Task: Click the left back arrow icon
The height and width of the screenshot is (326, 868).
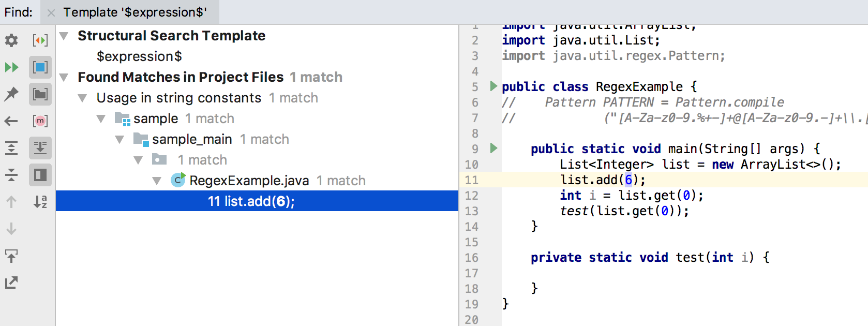Action: (x=11, y=121)
